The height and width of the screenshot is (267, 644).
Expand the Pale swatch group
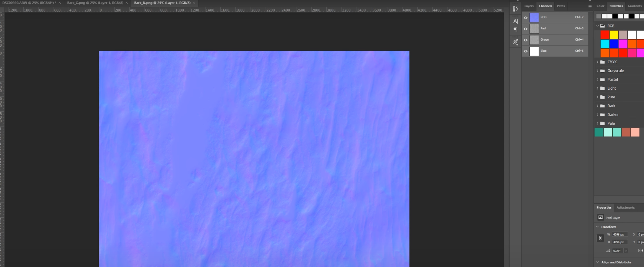(x=597, y=124)
